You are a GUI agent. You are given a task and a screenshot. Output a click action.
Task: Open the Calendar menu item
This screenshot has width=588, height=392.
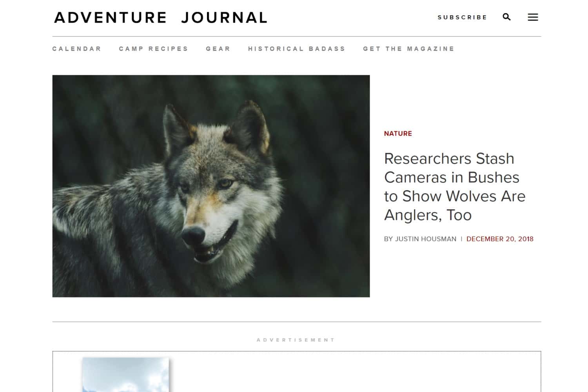pyautogui.click(x=77, y=49)
